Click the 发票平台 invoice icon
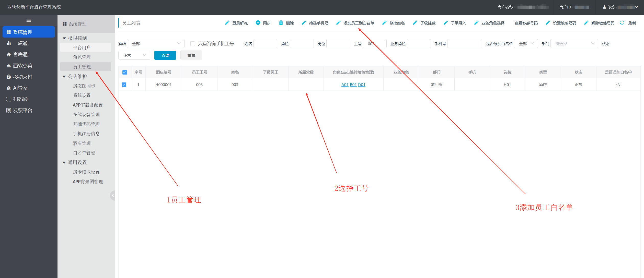This screenshot has height=278, width=644. coord(9,110)
